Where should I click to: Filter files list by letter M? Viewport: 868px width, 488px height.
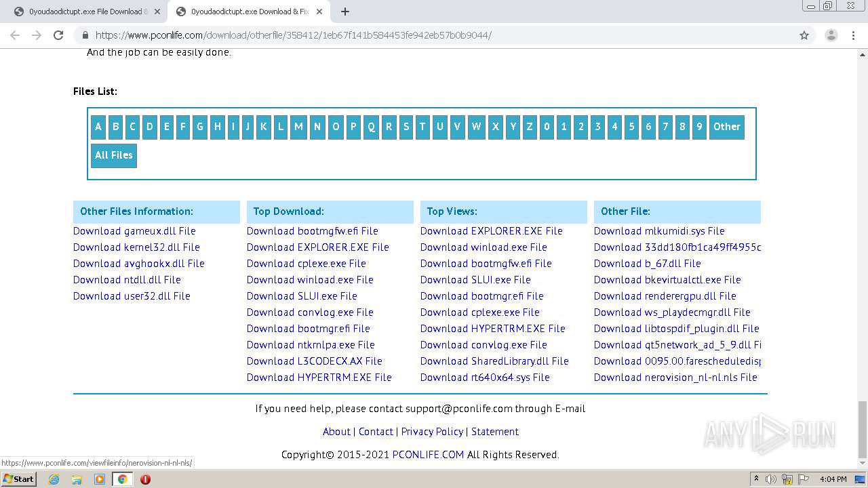tap(298, 127)
